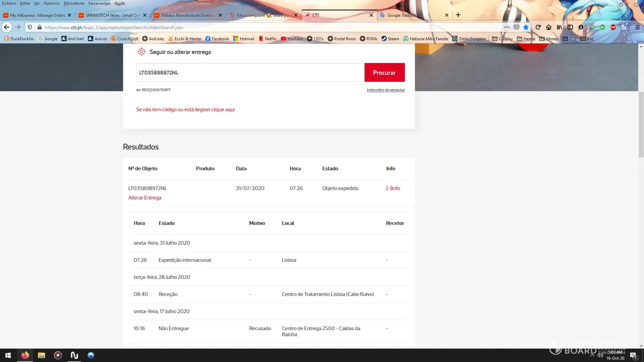The width and height of the screenshot is (644, 362).
Task: Click the Firefox home icon
Action: (x=549, y=27)
